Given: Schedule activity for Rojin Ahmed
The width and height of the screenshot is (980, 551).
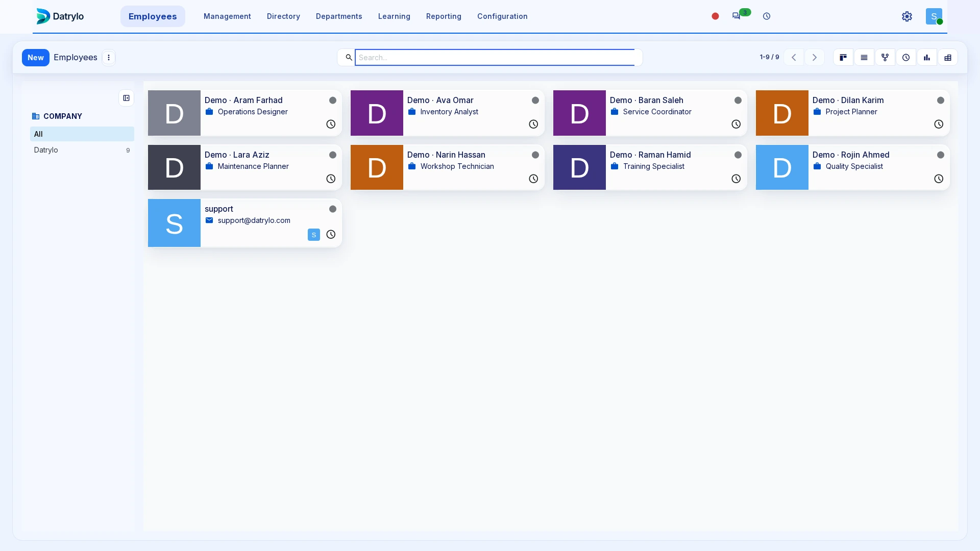Looking at the screenshot, I should (939, 179).
